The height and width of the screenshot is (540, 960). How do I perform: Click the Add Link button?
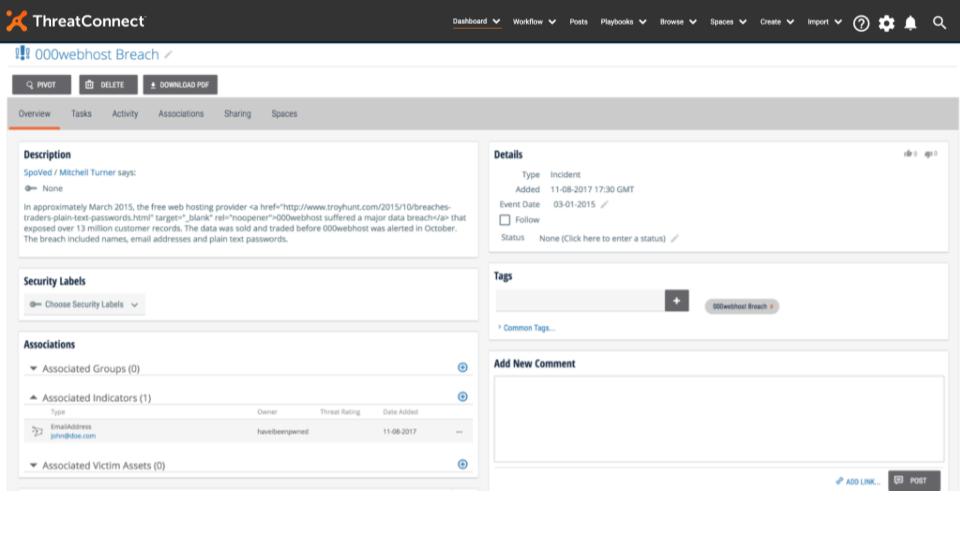(858, 482)
